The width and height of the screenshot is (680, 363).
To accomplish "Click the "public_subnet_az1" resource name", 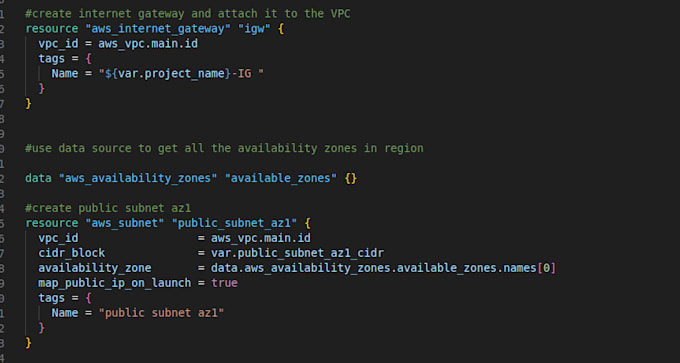I will pyautogui.click(x=235, y=223).
